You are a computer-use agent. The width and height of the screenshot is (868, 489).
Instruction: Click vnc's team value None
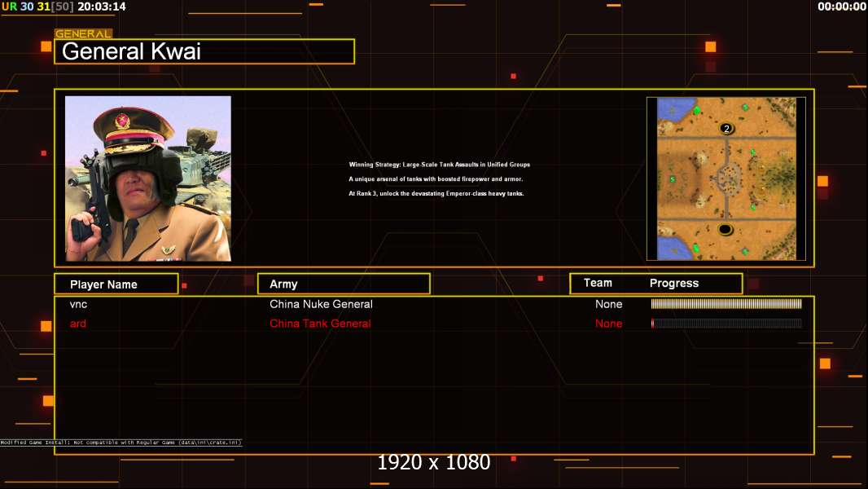608,304
